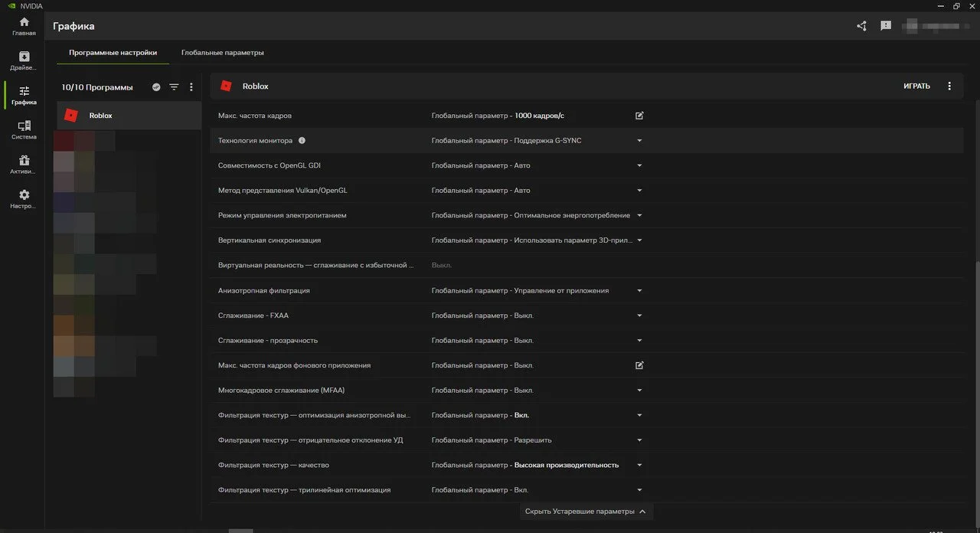This screenshot has width=980, height=533.
Task: Switch to Глобальные параметры tab
Action: 223,53
